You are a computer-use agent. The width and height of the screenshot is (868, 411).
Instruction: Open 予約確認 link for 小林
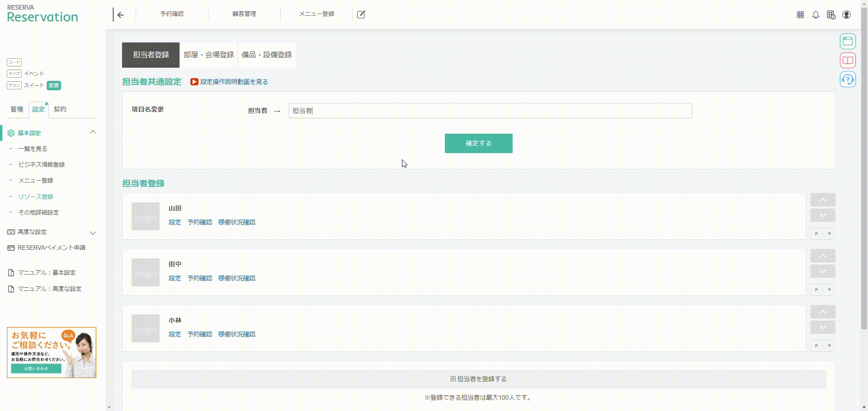tap(200, 334)
